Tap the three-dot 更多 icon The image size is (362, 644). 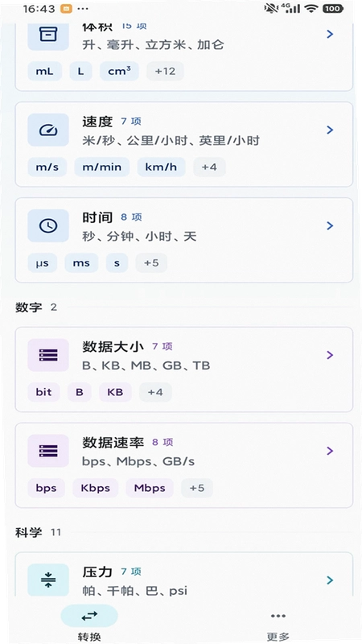(x=278, y=615)
